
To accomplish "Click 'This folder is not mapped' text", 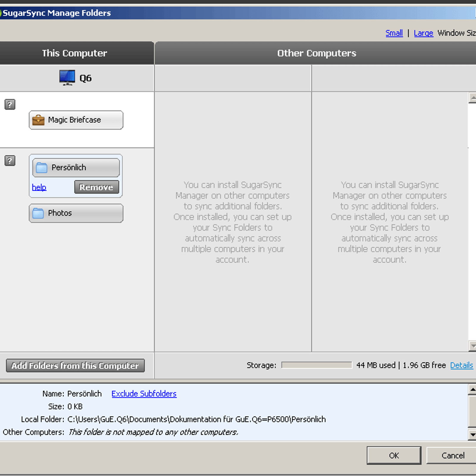I will [154, 432].
